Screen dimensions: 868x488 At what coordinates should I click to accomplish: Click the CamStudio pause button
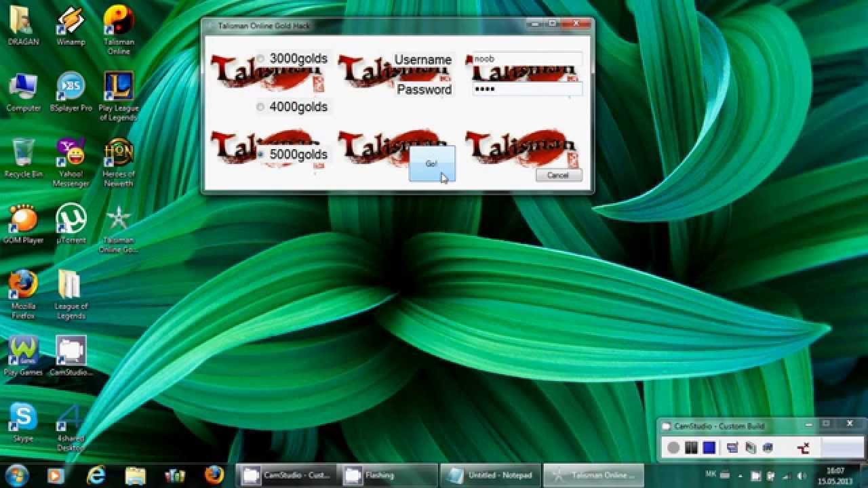(691, 447)
